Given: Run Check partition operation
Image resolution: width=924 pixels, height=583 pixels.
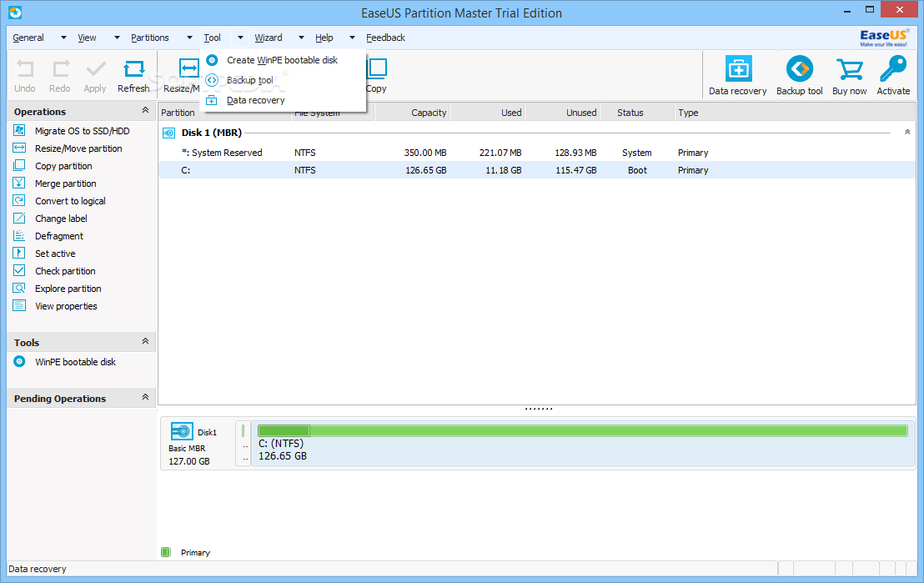Looking at the screenshot, I should coord(65,271).
